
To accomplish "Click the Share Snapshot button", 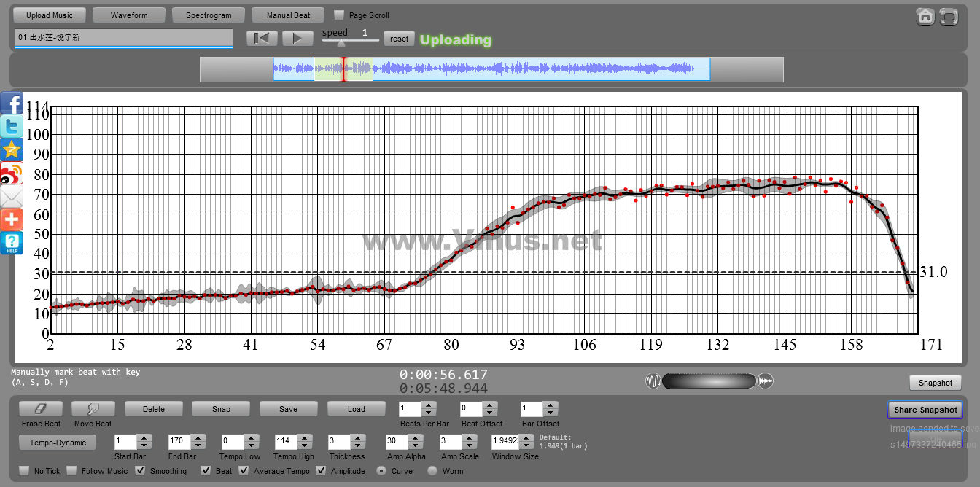I will 925,410.
